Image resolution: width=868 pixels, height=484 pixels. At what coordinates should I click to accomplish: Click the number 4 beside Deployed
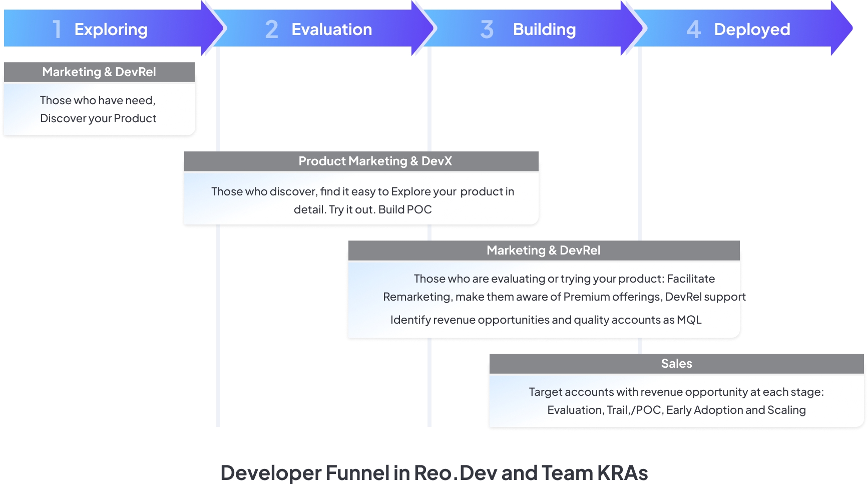click(x=693, y=30)
